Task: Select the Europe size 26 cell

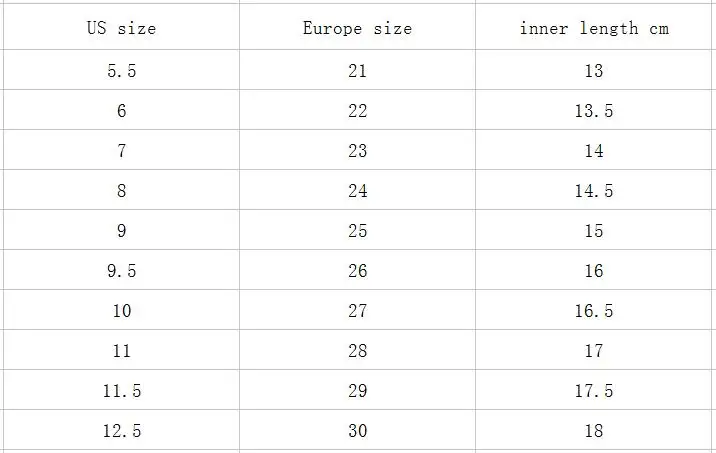Action: [358, 270]
